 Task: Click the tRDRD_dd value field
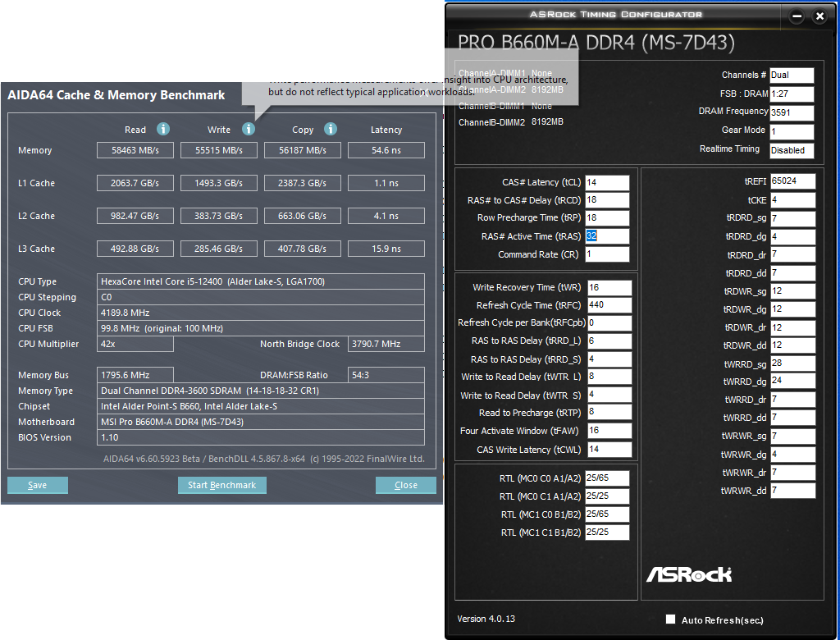793,273
